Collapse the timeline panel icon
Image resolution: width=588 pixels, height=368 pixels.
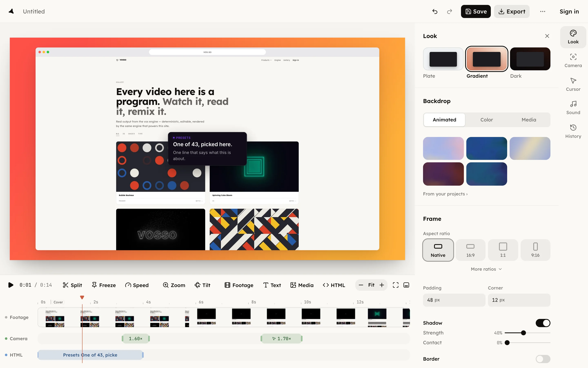[x=406, y=285]
